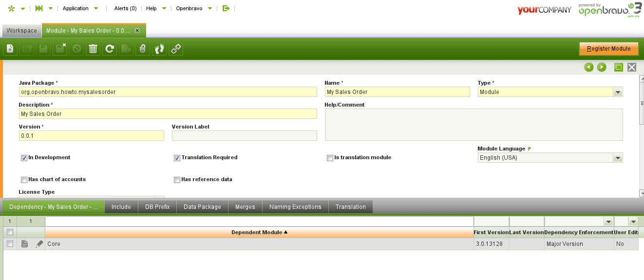The width and height of the screenshot is (644, 280).
Task: Click the Register Module button
Action: pos(608,49)
